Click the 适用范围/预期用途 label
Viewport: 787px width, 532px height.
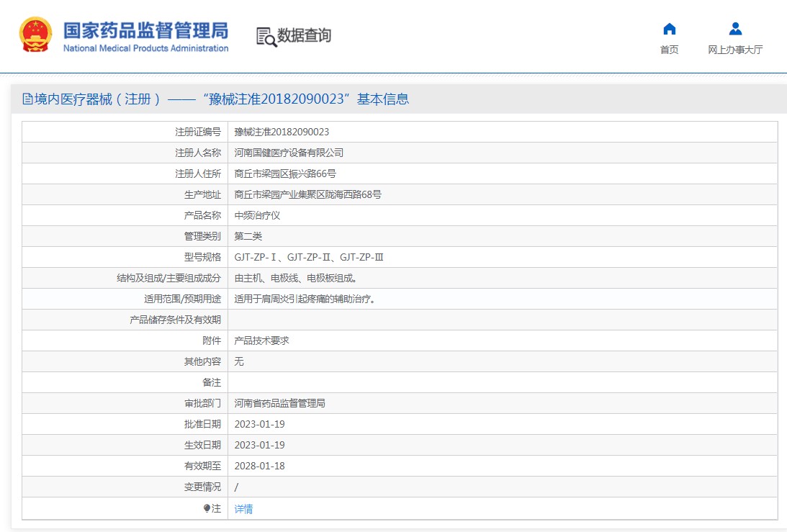click(x=182, y=299)
